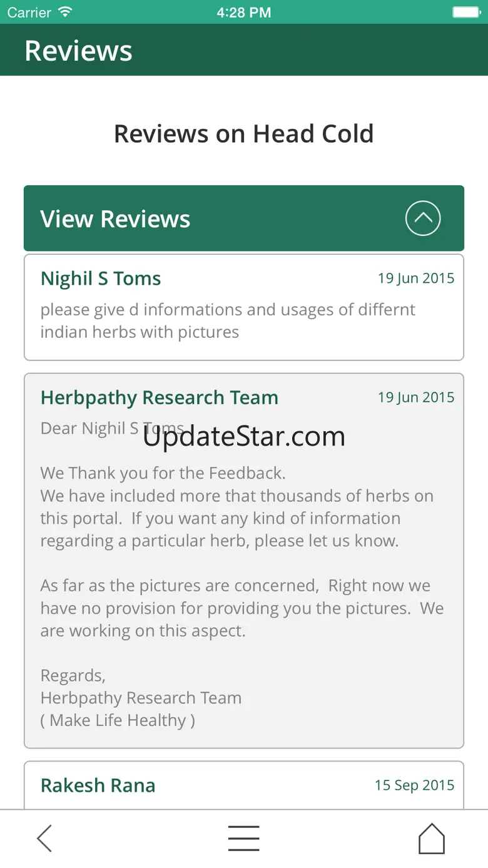Tap the Make Life Healthy signature line
This screenshot has width=488, height=868.
(118, 720)
